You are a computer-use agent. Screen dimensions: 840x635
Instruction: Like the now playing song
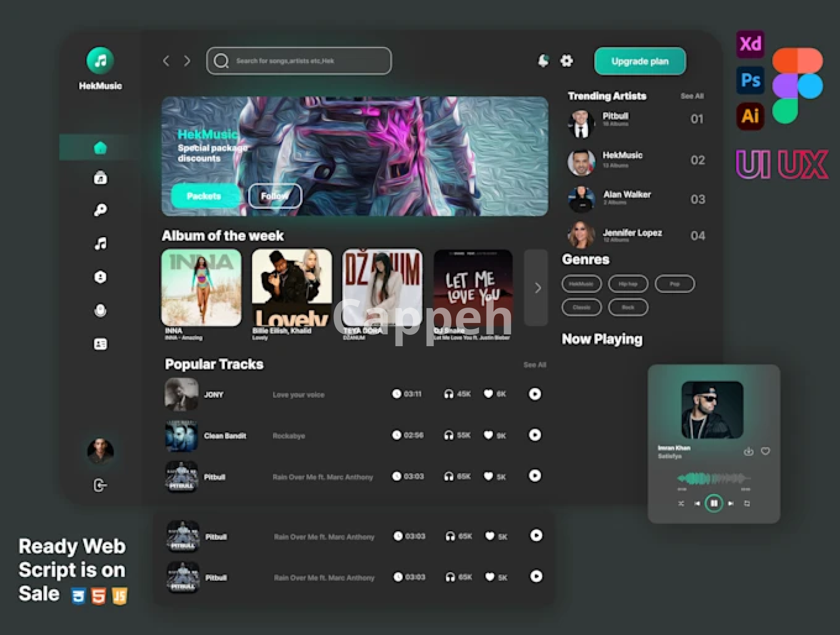coord(765,451)
